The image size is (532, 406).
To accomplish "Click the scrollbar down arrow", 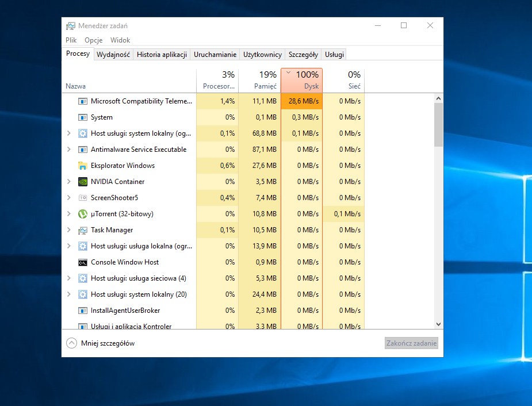I will [438, 324].
